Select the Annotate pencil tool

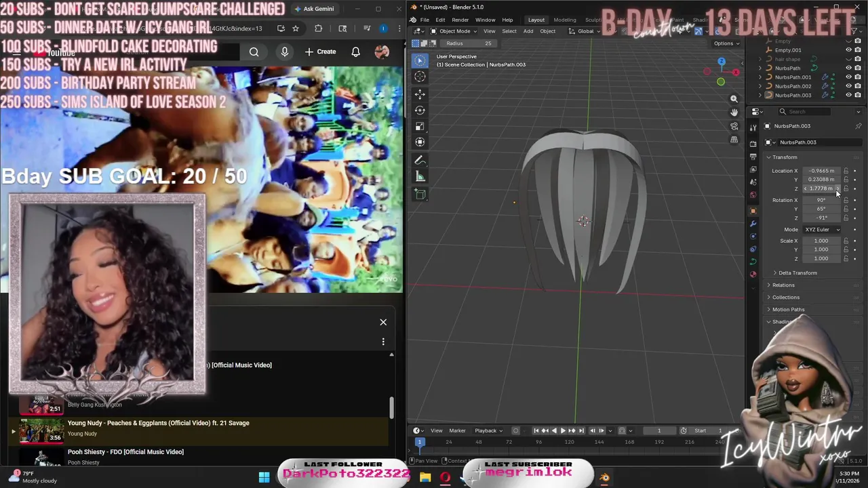pos(420,161)
